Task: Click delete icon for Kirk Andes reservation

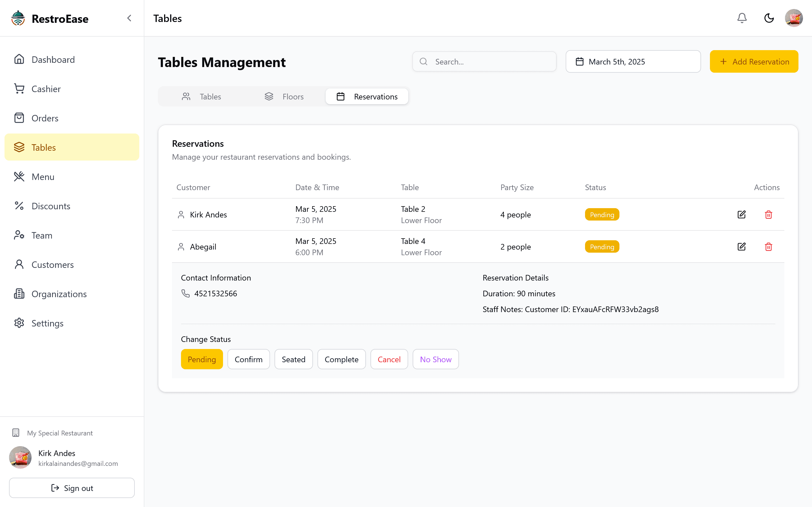Action: pyautogui.click(x=768, y=214)
